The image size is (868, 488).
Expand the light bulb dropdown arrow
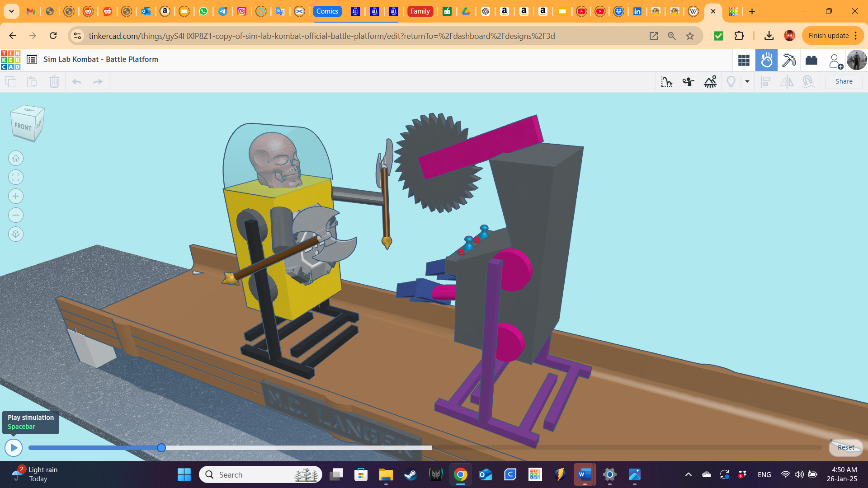click(747, 82)
